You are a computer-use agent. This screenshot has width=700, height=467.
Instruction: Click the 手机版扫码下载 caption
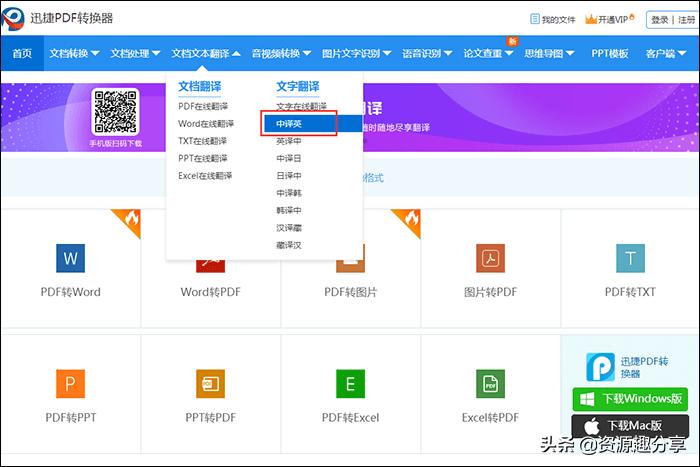pyautogui.click(x=116, y=144)
